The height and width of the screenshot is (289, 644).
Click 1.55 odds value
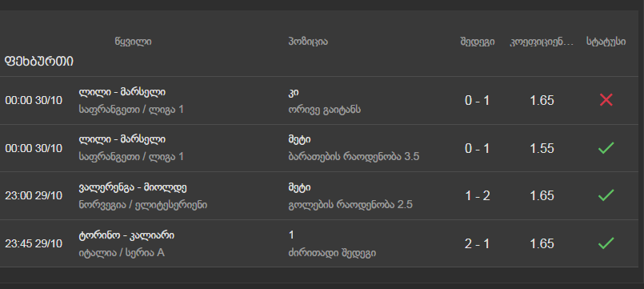coord(542,148)
